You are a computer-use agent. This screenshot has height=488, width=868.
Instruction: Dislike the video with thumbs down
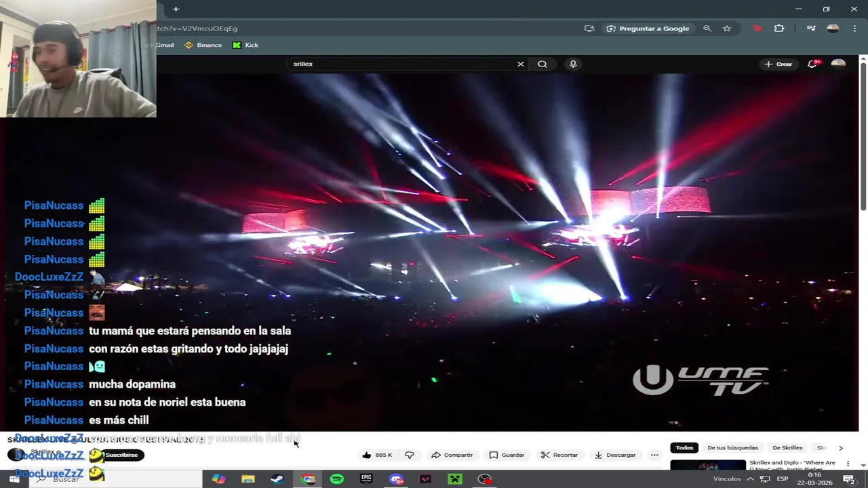click(x=409, y=455)
